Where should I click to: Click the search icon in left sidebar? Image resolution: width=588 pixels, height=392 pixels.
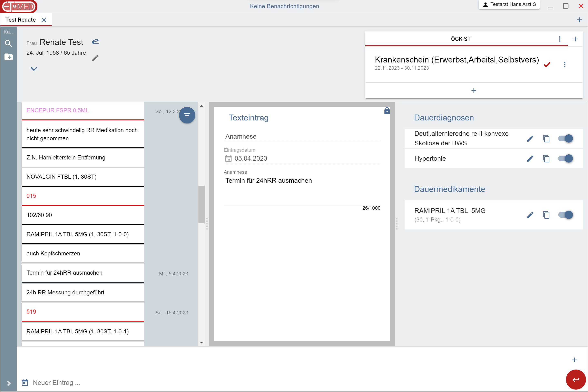[x=8, y=43]
